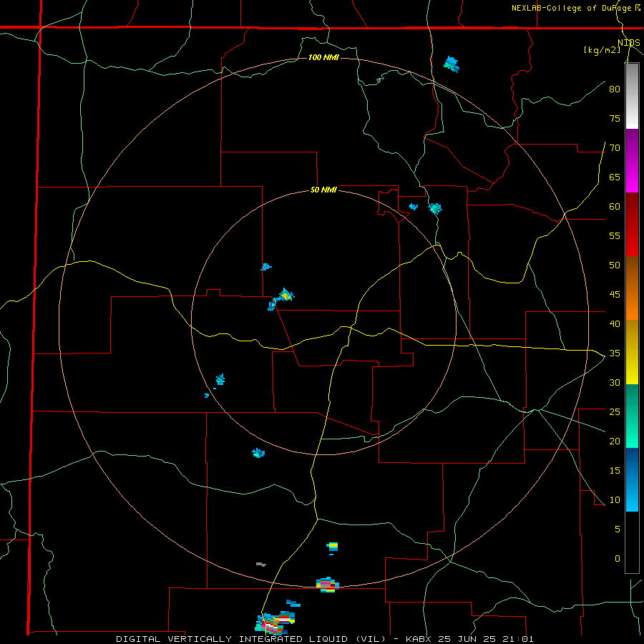The height and width of the screenshot is (644, 644).
Task: Click the scale value 55
Action: click(615, 235)
